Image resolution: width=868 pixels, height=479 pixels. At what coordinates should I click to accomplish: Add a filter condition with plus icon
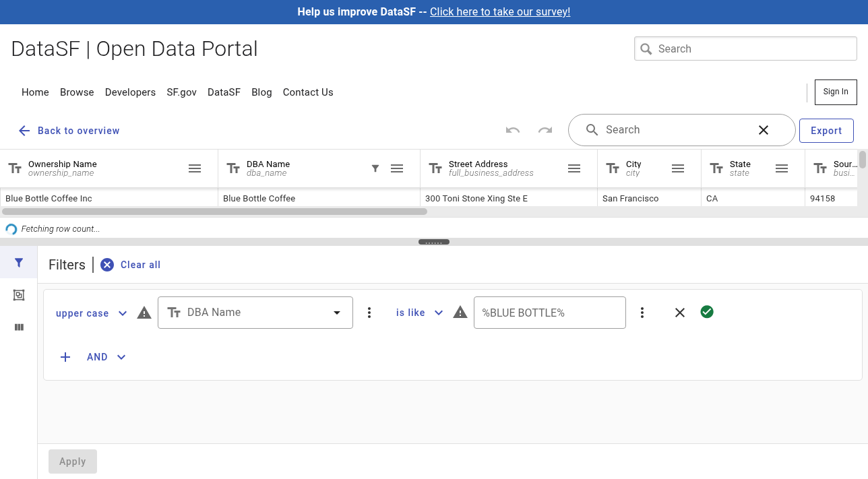[x=65, y=357]
